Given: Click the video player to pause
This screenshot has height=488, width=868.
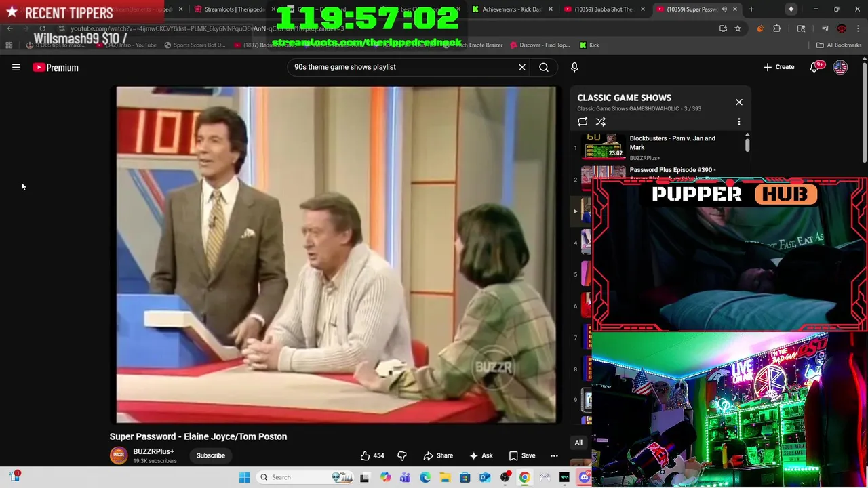Looking at the screenshot, I should tap(336, 255).
